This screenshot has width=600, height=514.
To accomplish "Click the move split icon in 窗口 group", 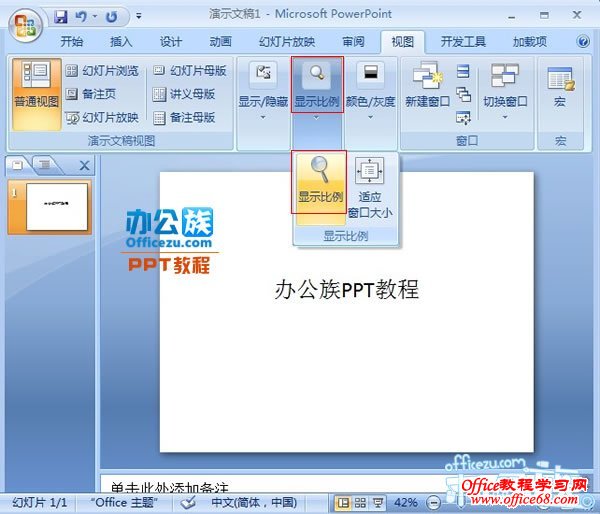I will pyautogui.click(x=463, y=118).
